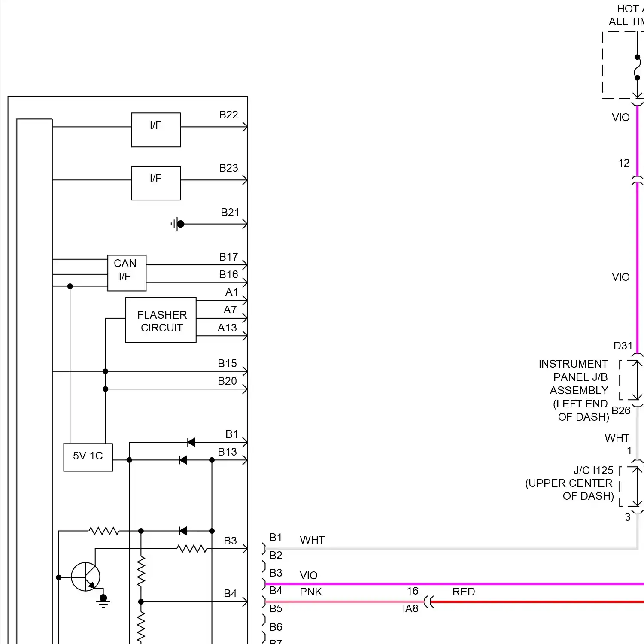Click the ground symbol on pin B21
This screenshot has height=644, width=644.
tap(177, 224)
